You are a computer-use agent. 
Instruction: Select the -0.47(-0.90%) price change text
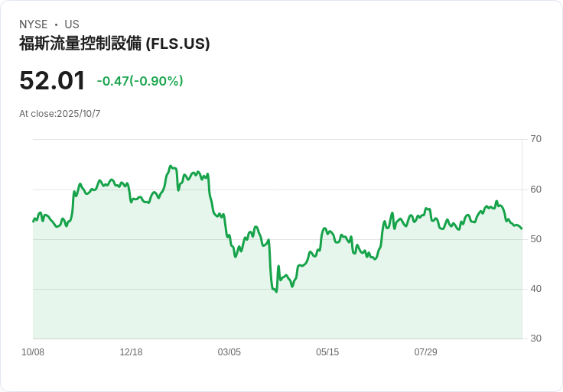pos(140,81)
